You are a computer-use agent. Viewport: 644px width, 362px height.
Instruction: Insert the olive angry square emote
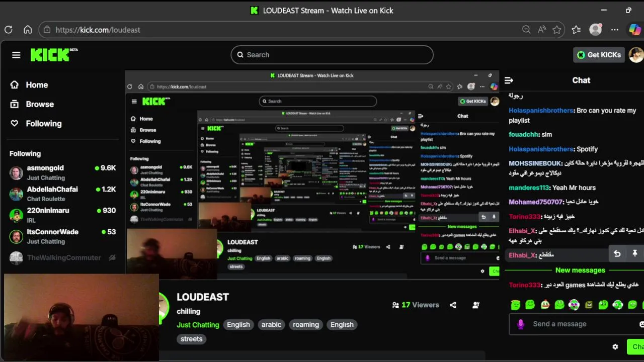point(589,304)
